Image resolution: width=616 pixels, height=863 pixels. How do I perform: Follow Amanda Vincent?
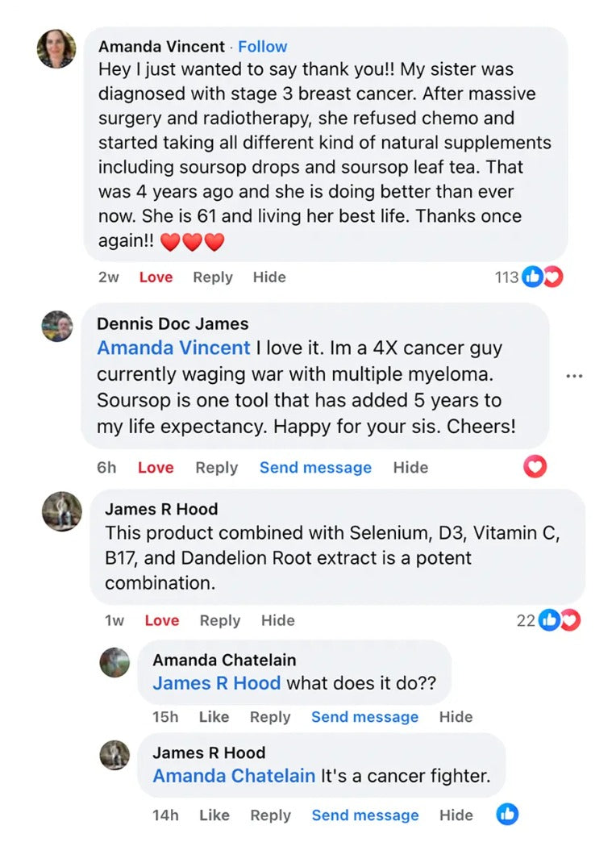[x=263, y=47]
